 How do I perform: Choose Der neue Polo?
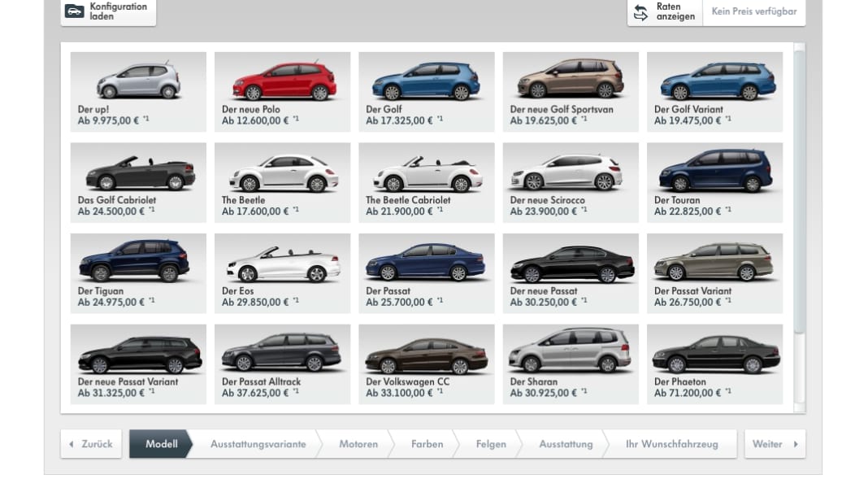[x=282, y=91]
